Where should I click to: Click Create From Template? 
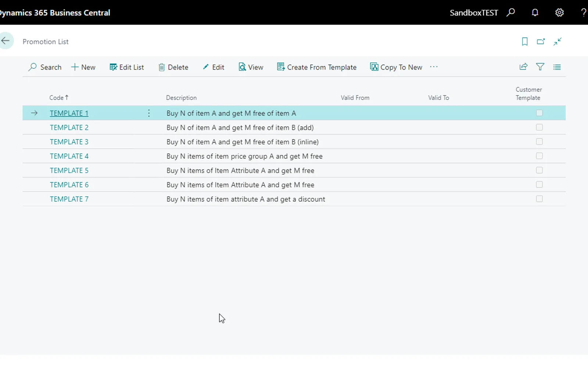pyautogui.click(x=317, y=67)
